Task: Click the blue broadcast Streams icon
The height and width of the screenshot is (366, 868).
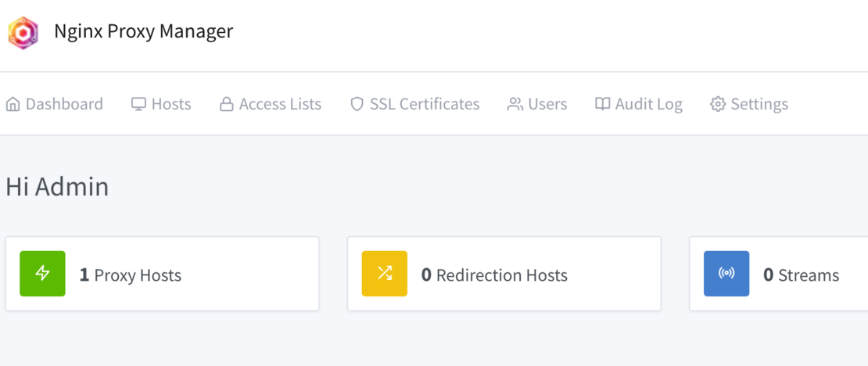Action: (x=726, y=274)
